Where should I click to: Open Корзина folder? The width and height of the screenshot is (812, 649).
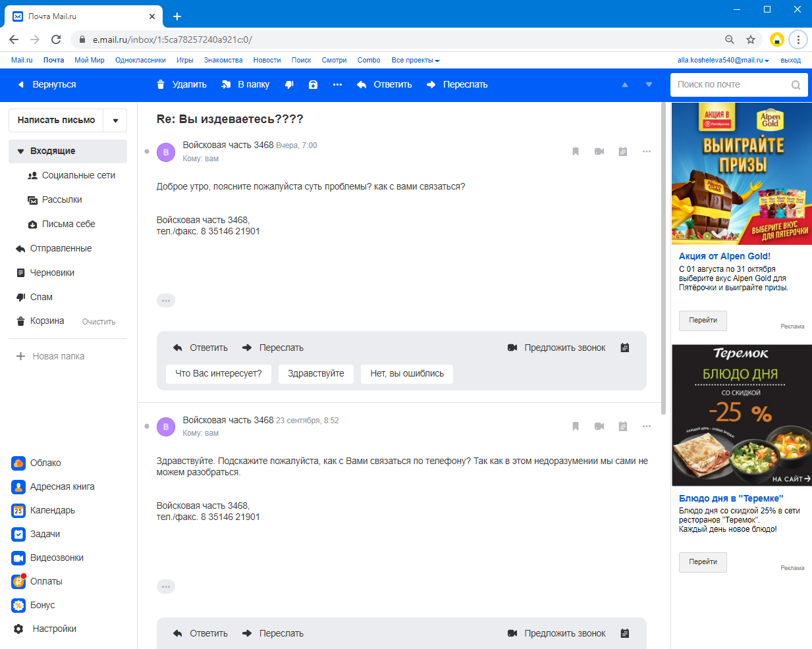pyautogui.click(x=40, y=321)
